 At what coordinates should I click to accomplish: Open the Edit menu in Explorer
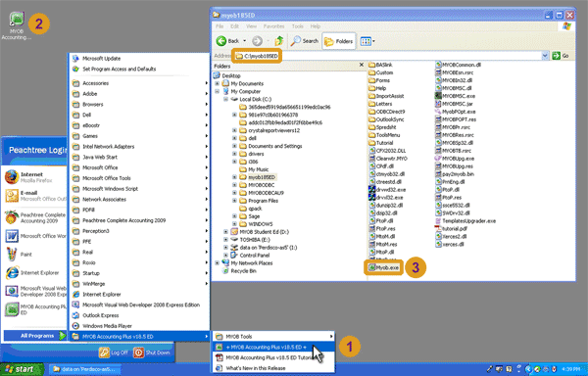click(235, 26)
